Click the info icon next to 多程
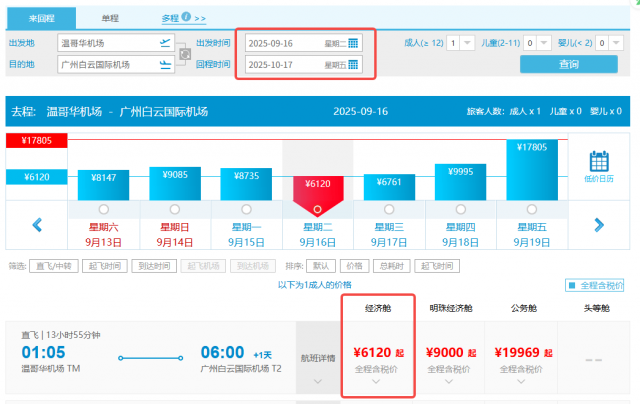Screen dimensions: 640x404 pos(186,18)
